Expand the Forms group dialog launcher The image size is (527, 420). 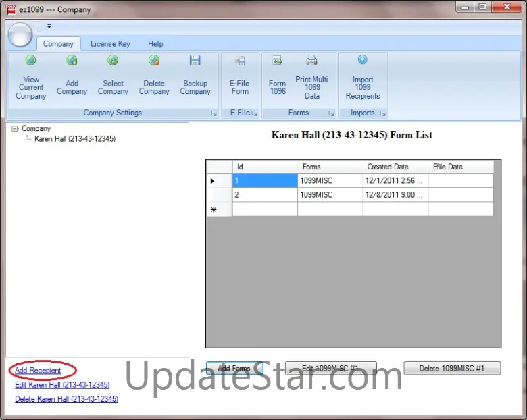click(331, 113)
